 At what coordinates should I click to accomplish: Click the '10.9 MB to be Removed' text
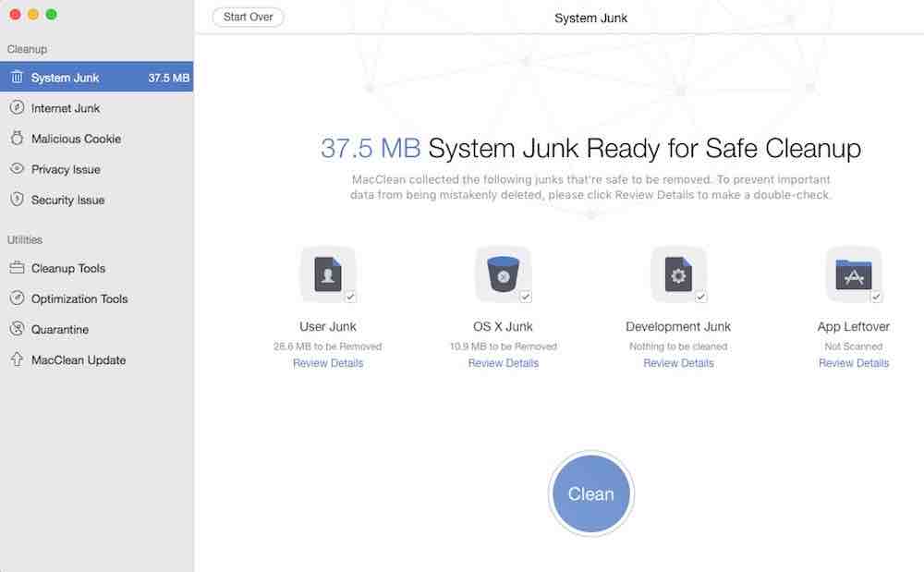coord(504,347)
